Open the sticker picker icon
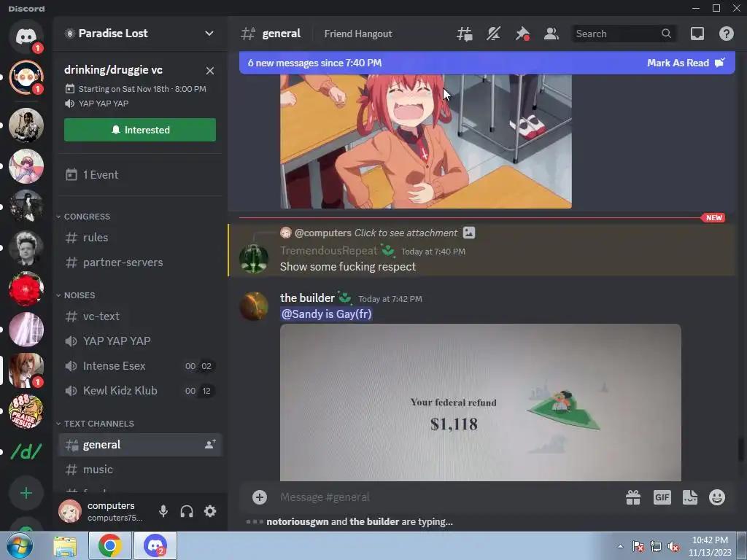The height and width of the screenshot is (560, 747). (x=690, y=497)
